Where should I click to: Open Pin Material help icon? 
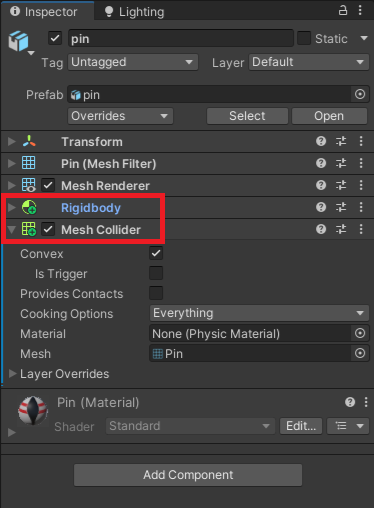click(x=350, y=402)
